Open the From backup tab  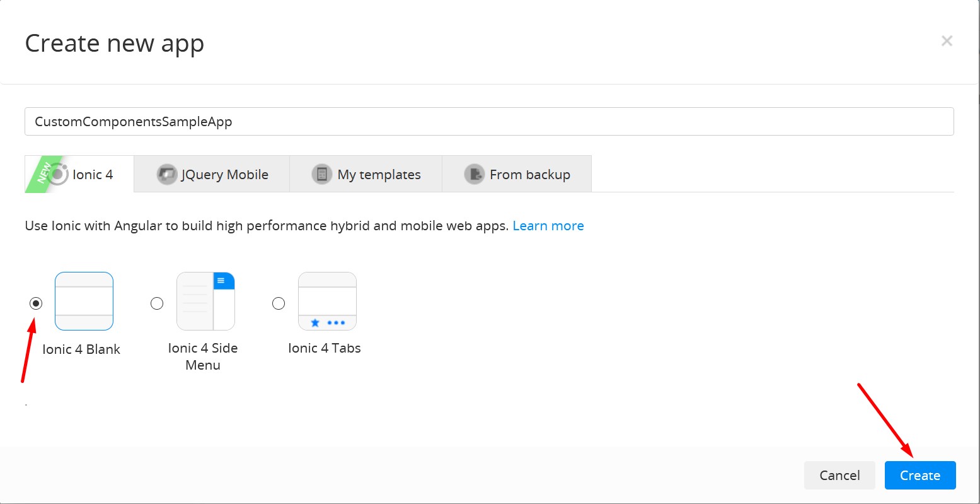(517, 174)
